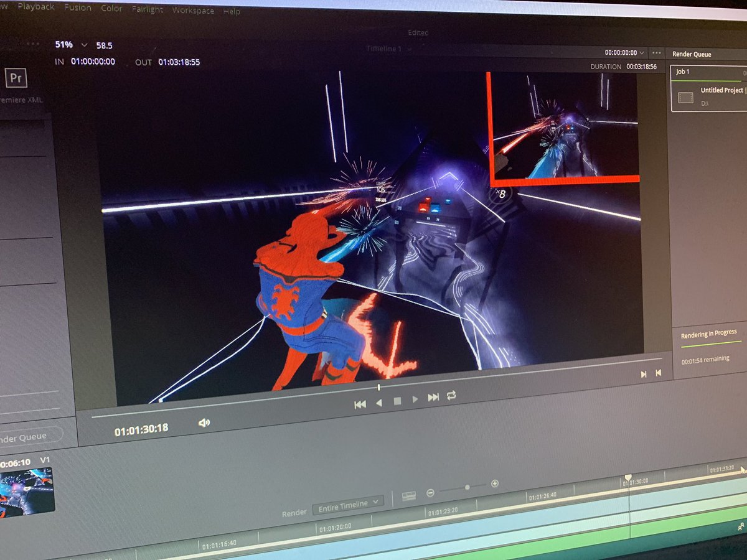Switch timeline to thumbnail view
The width and height of the screenshot is (747, 560).
[409, 496]
